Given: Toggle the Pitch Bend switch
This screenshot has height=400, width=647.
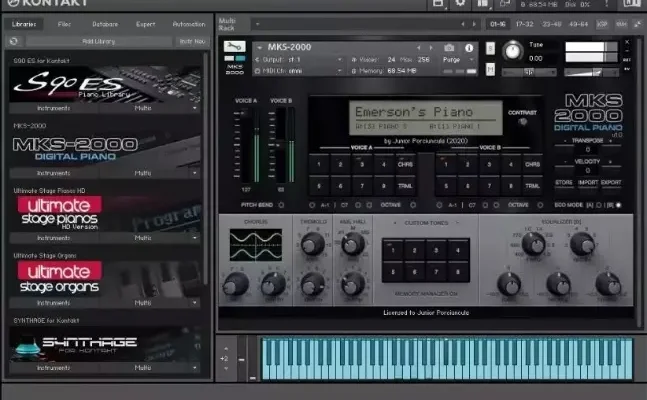Looking at the screenshot, I should 281,205.
